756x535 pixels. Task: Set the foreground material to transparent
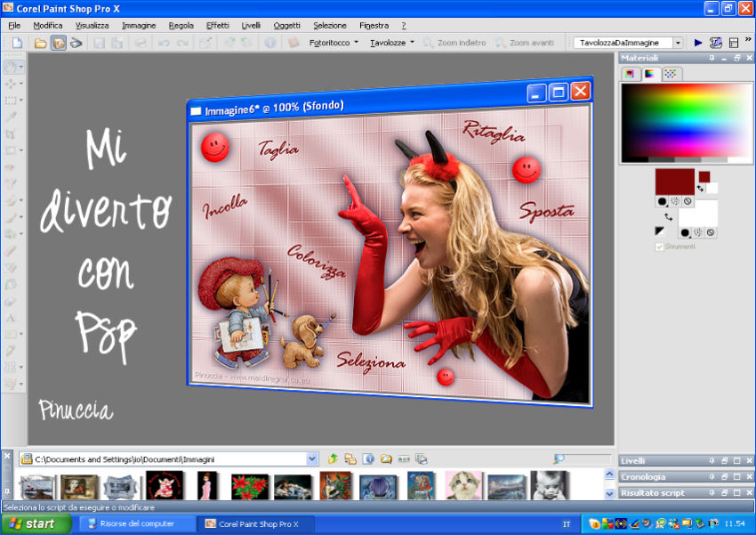click(x=688, y=201)
